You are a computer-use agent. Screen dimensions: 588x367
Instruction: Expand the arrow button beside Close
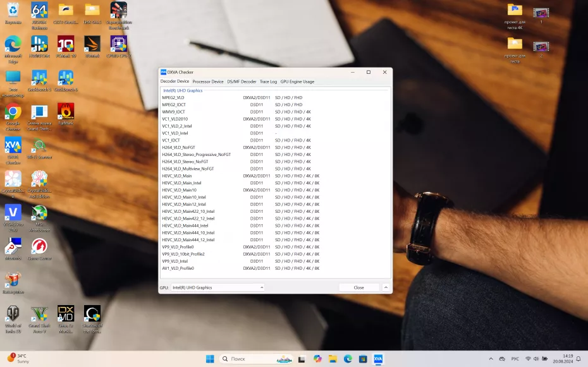tap(385, 287)
